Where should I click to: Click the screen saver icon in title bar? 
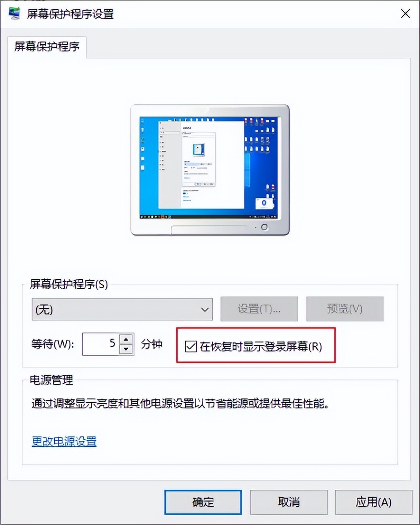click(x=14, y=14)
